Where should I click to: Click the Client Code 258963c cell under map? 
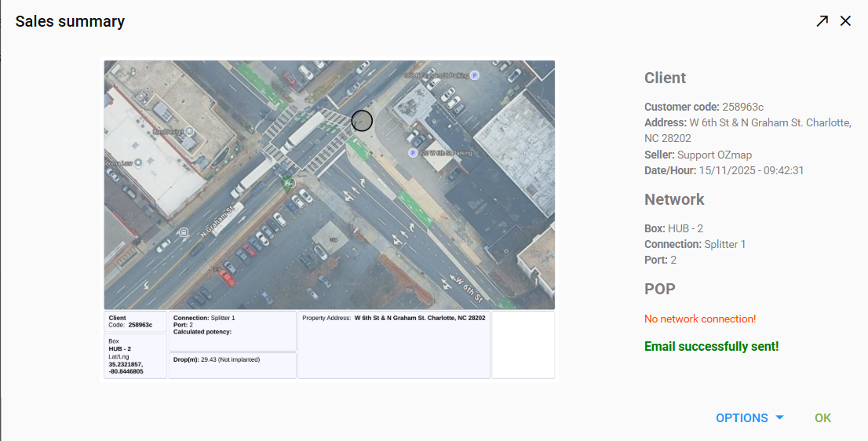click(136, 322)
